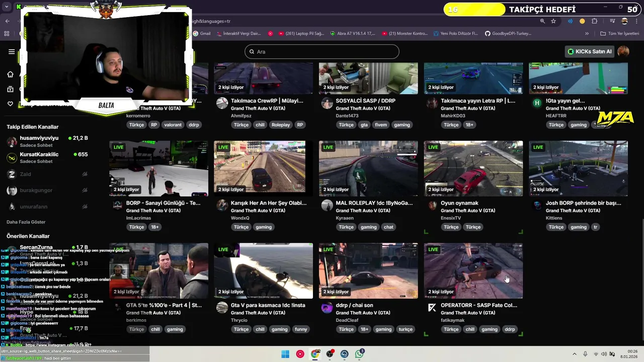Screen dimensions: 644x362
Task: Select the chat tag on Kyraaen stream
Action: click(x=388, y=227)
